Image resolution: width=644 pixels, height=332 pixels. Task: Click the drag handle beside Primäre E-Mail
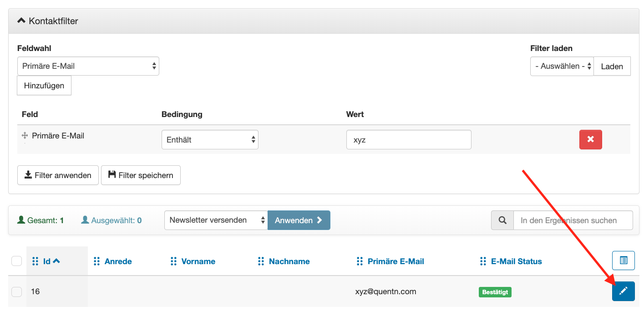(x=25, y=136)
